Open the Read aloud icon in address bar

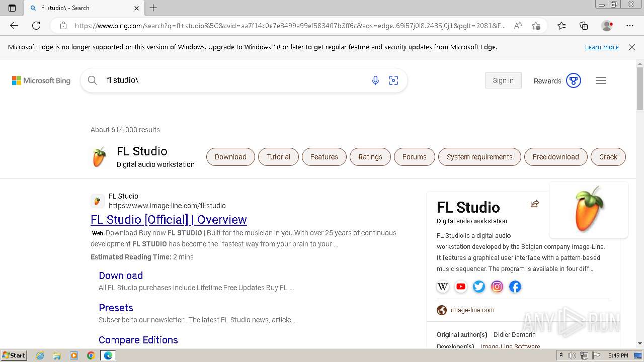pos(518,26)
